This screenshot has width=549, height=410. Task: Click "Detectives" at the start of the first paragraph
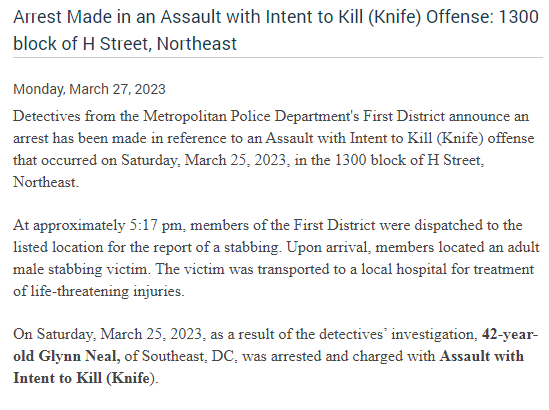point(47,116)
